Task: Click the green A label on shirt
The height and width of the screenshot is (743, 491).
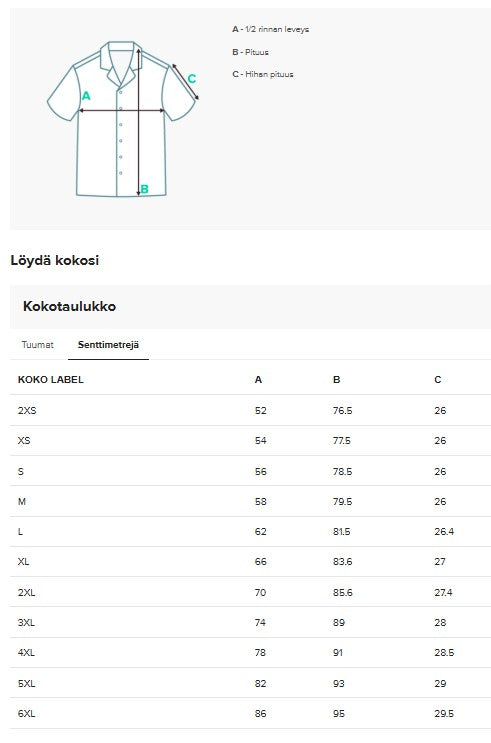Action: tap(86, 96)
